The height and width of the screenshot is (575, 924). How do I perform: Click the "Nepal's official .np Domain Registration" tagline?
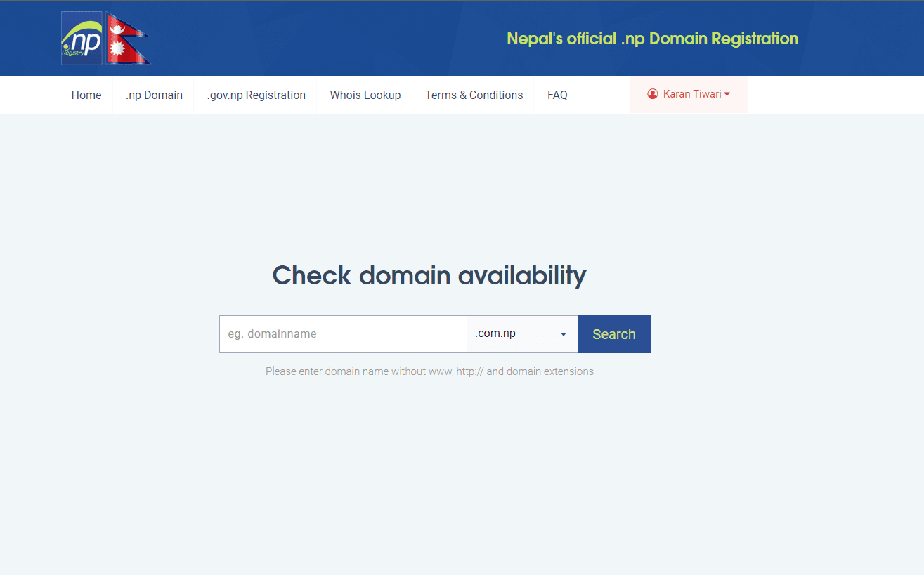(x=652, y=39)
